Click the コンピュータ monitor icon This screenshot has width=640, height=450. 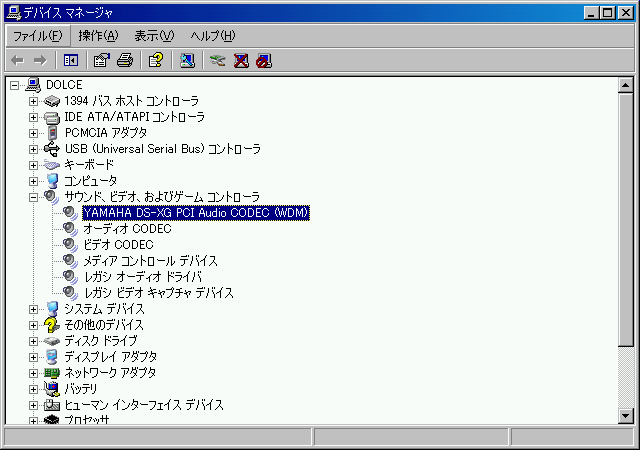pos(52,181)
